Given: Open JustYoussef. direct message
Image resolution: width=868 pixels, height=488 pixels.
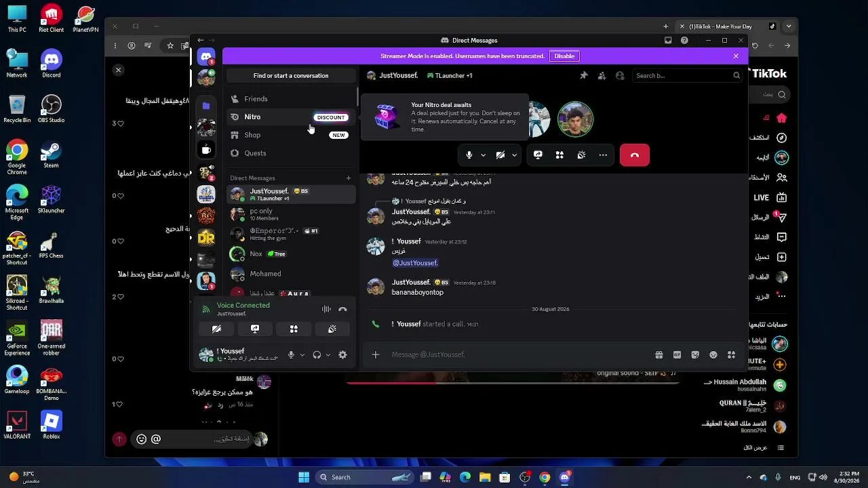Looking at the screenshot, I should click(291, 195).
